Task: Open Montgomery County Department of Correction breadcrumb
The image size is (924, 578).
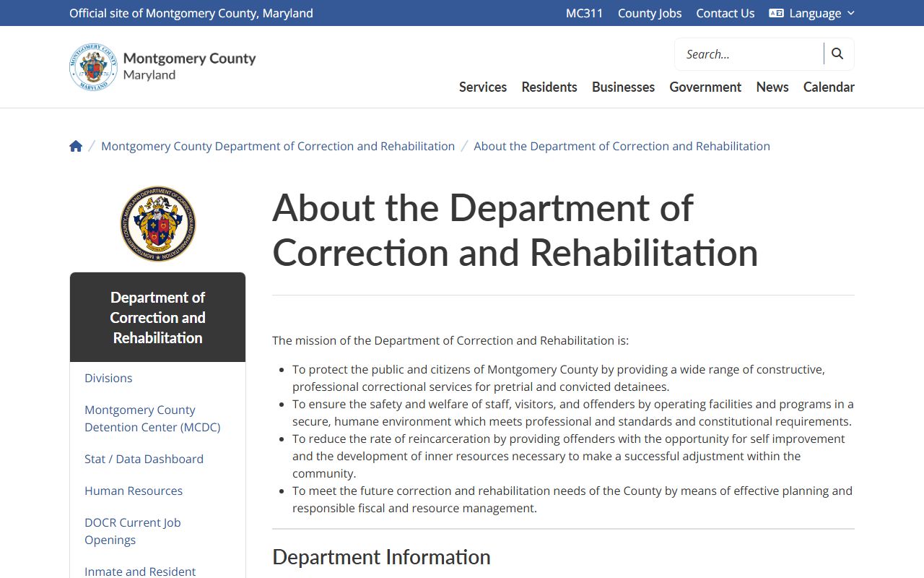Action: 278,146
